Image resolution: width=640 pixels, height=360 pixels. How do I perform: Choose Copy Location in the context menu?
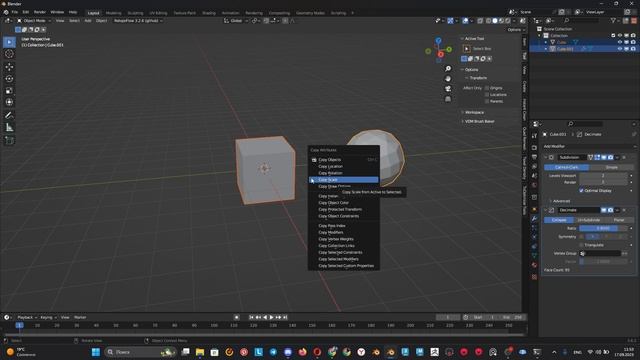click(x=344, y=166)
